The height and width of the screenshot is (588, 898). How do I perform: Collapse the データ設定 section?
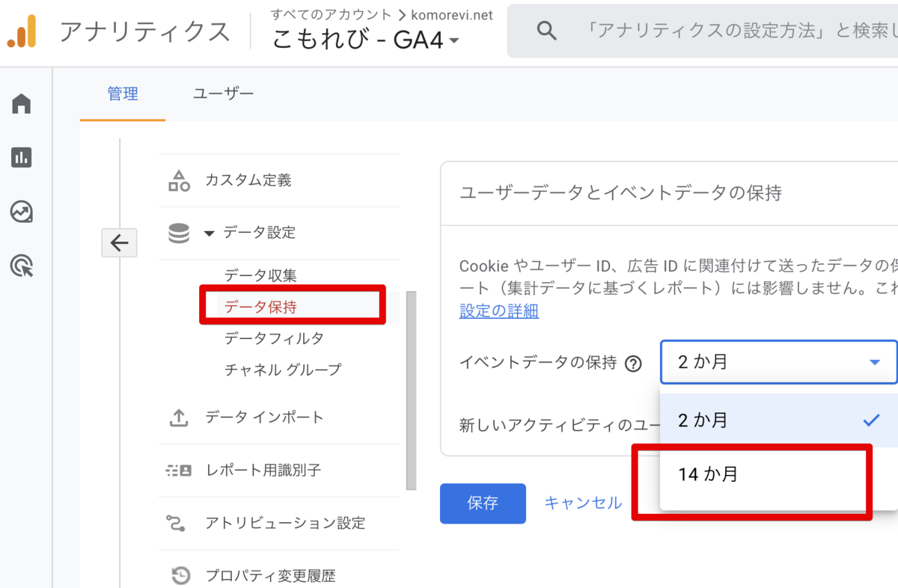(x=209, y=233)
